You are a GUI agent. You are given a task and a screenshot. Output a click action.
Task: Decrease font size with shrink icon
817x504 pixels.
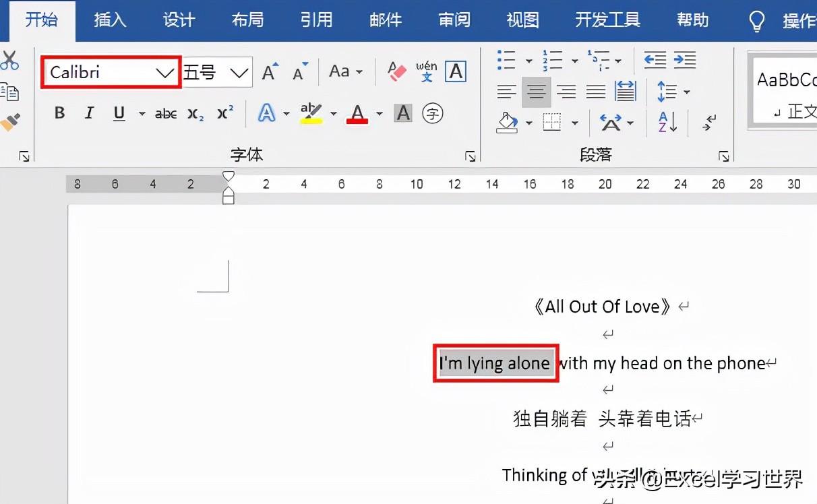coord(300,71)
